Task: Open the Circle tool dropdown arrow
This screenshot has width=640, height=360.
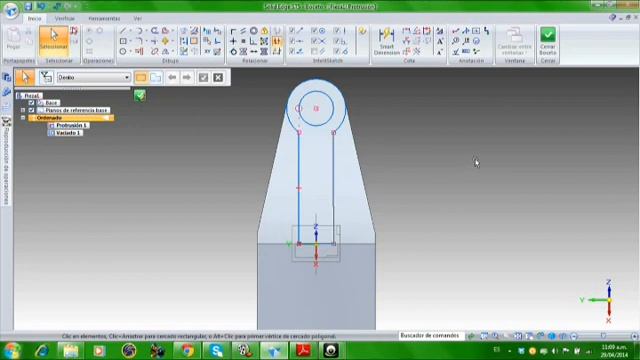Action: click(130, 52)
